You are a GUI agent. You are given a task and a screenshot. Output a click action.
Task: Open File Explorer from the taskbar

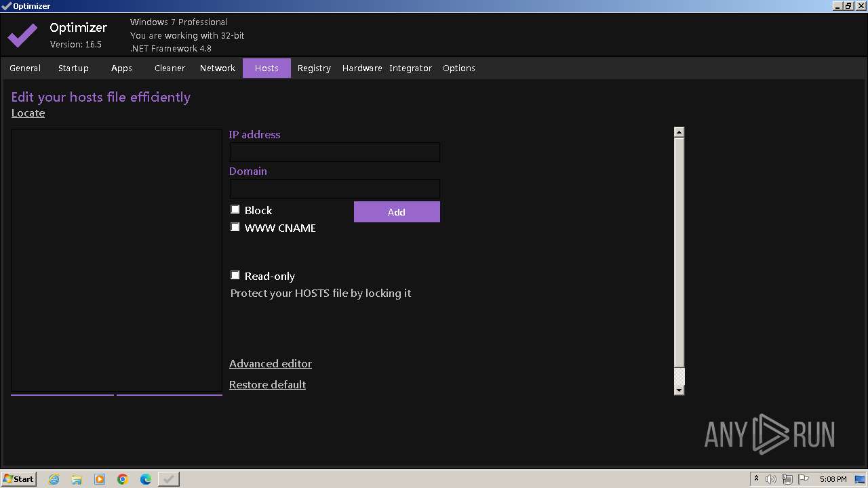pos(77,479)
